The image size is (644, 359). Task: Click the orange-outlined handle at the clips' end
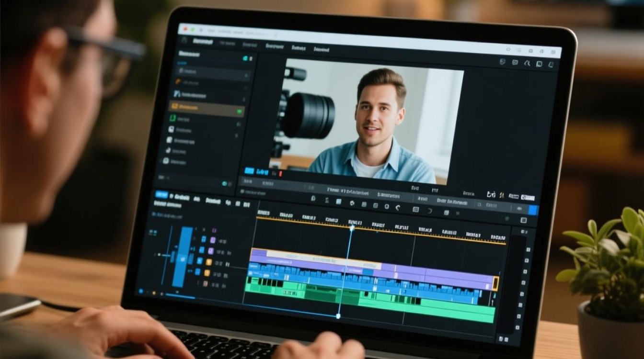tap(495, 283)
